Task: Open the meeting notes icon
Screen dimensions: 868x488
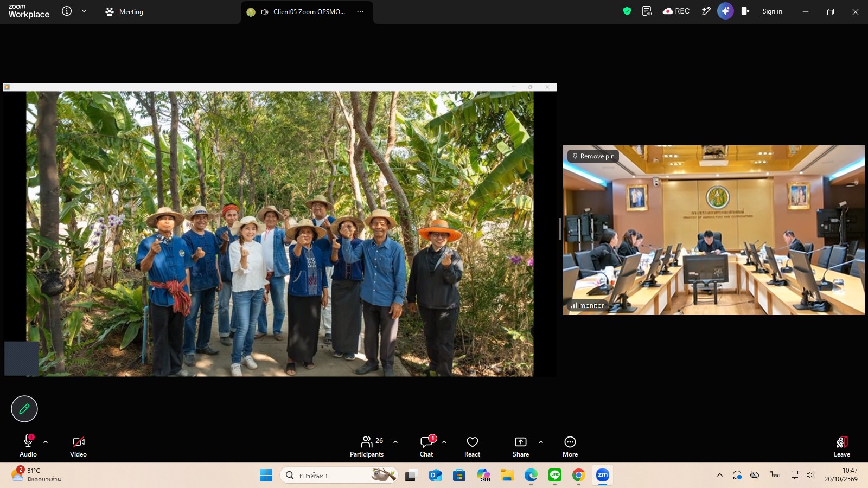Action: 647,11
